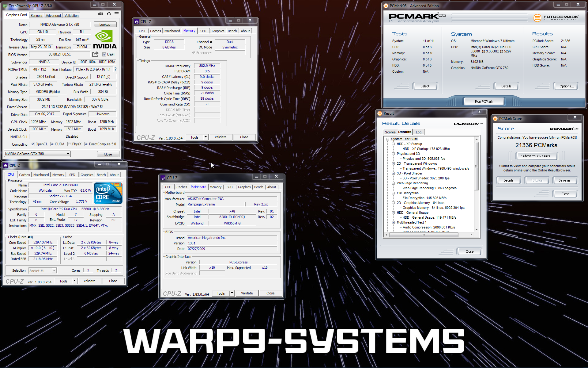Image resolution: width=588 pixels, height=368 pixels.
Task: Click BIOS version share/export icon
Action: tap(95, 54)
